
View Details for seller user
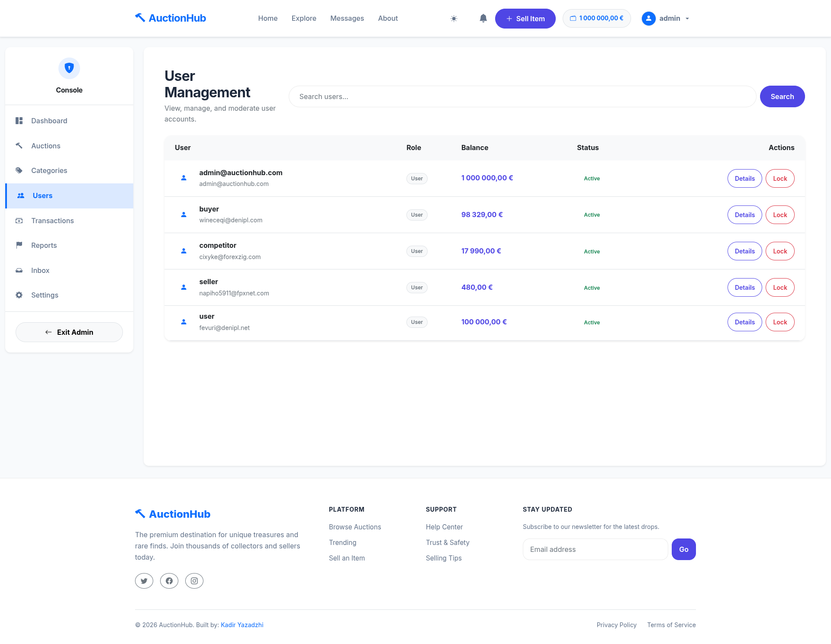(744, 287)
